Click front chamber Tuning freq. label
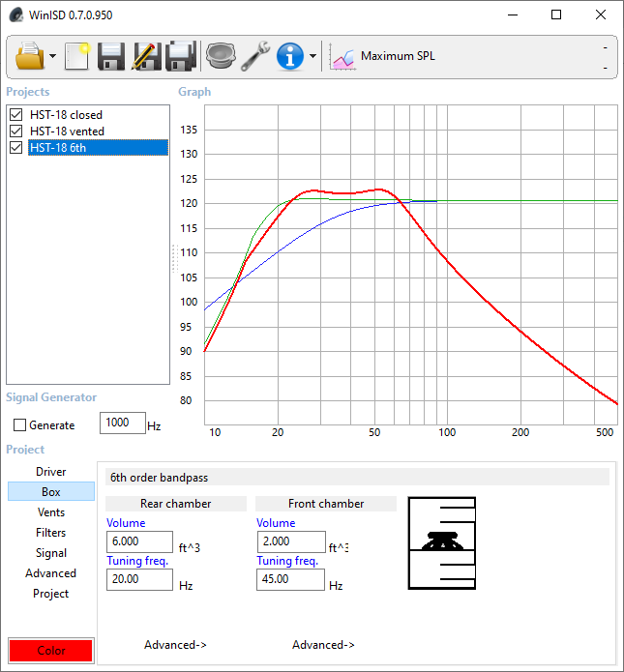 (x=287, y=561)
